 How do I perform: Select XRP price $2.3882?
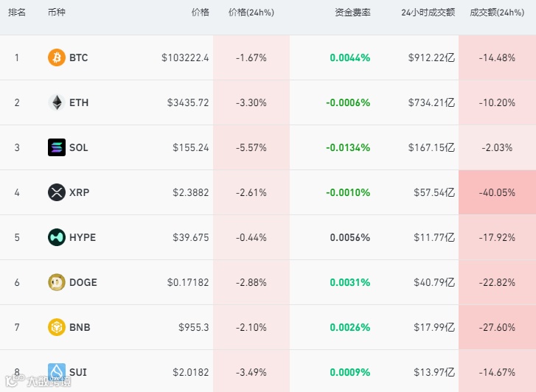click(x=191, y=192)
